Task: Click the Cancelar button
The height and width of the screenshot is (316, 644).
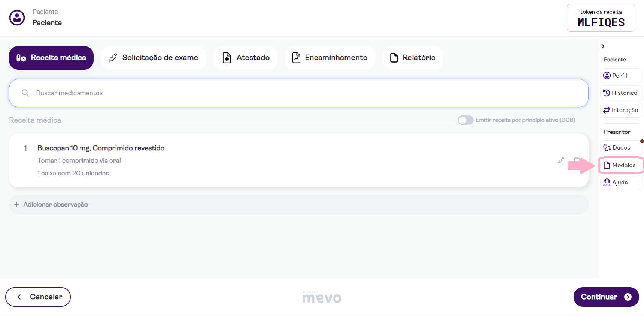Action: tap(38, 297)
